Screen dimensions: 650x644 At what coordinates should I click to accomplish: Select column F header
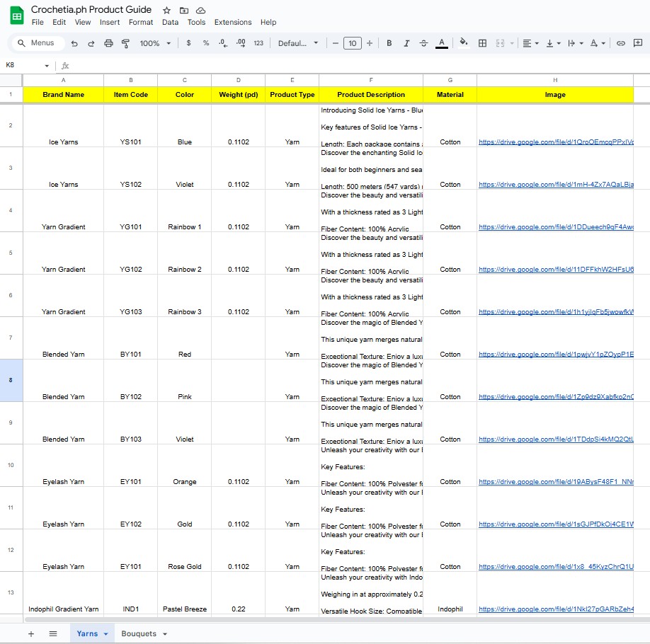(x=371, y=80)
